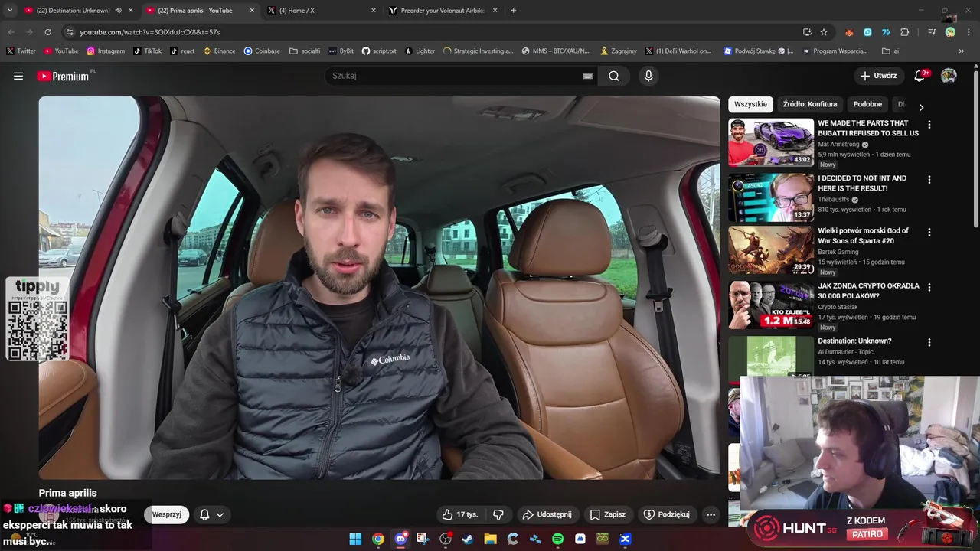980x551 pixels.
Task: Show more filter chips with right arrow
Action: 921,107
